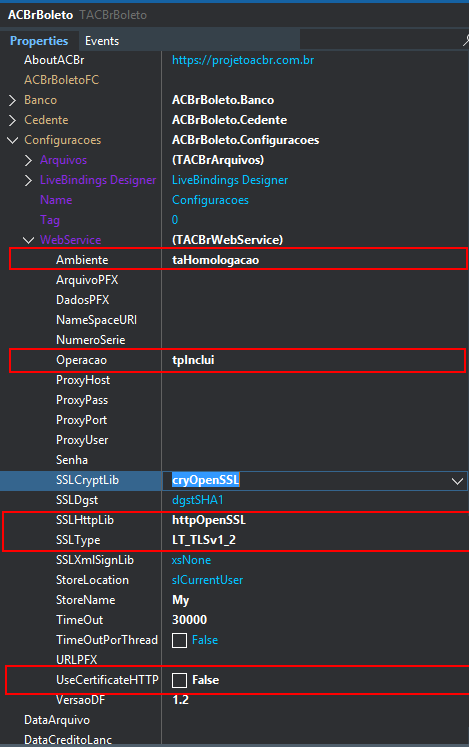The image size is (469, 747).
Task: Select the ProxyUser property
Action: tap(82, 440)
